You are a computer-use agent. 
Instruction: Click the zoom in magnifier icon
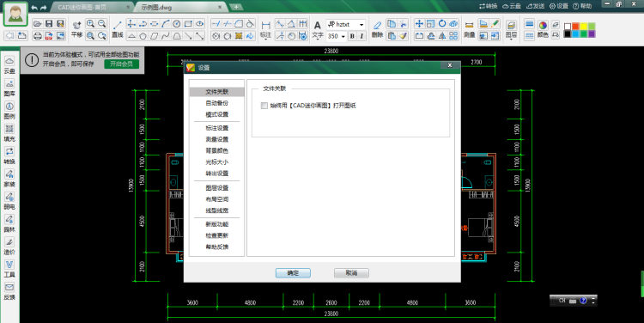coord(90,24)
